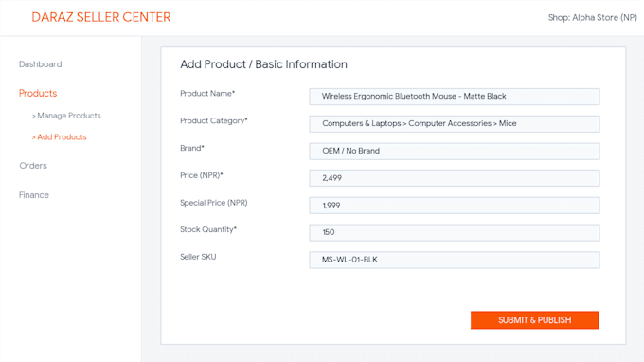Click the Product Category* label
644x362 pixels.
pyautogui.click(x=214, y=120)
